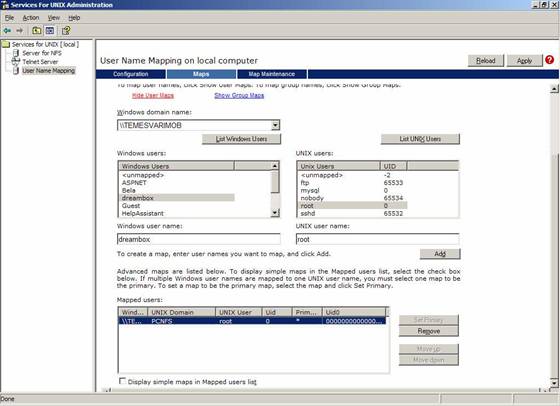The width and height of the screenshot is (560, 406).
Task: Click the Unix Users column header
Action: click(x=339, y=166)
